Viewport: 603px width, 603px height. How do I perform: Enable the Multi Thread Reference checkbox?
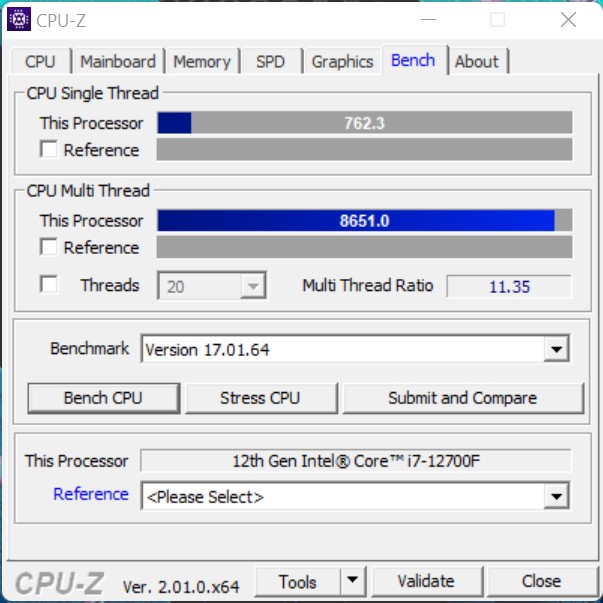49,247
